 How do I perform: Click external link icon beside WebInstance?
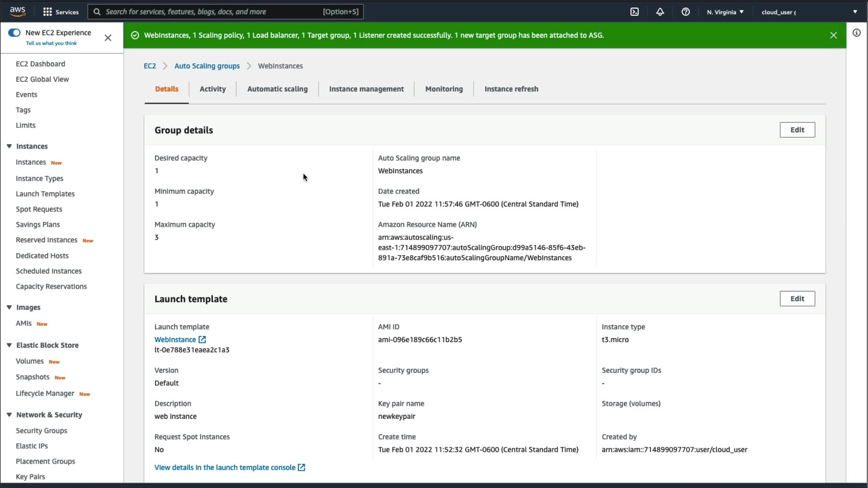point(202,339)
